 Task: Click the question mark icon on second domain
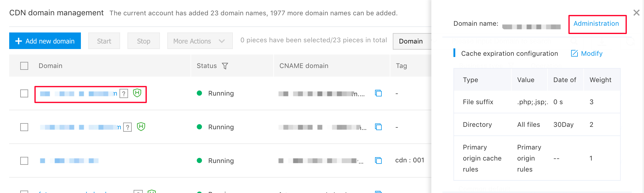click(x=127, y=127)
